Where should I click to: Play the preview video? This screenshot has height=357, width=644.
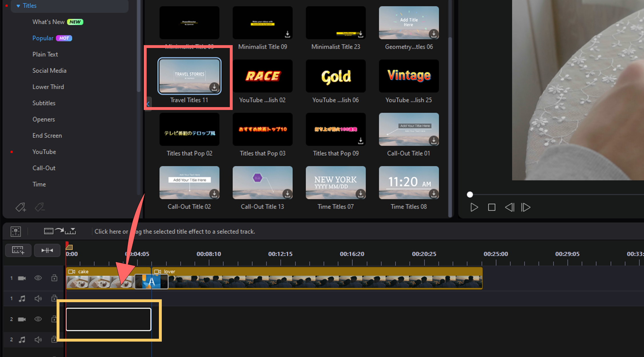tap(474, 207)
